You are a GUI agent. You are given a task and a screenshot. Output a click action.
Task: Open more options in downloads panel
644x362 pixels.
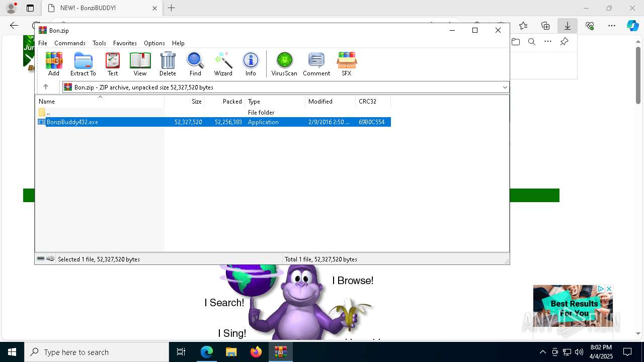point(548,42)
